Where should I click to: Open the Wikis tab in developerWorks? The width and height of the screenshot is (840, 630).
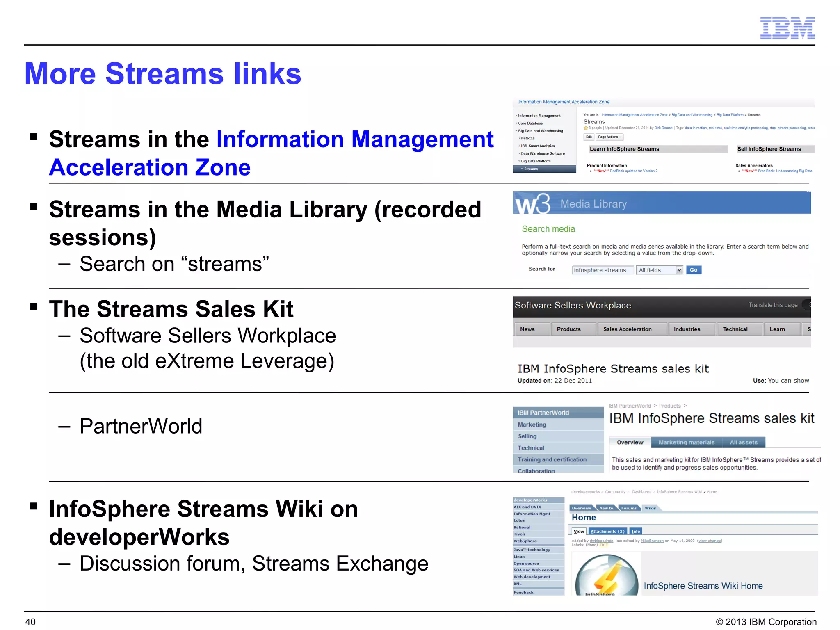[650, 508]
